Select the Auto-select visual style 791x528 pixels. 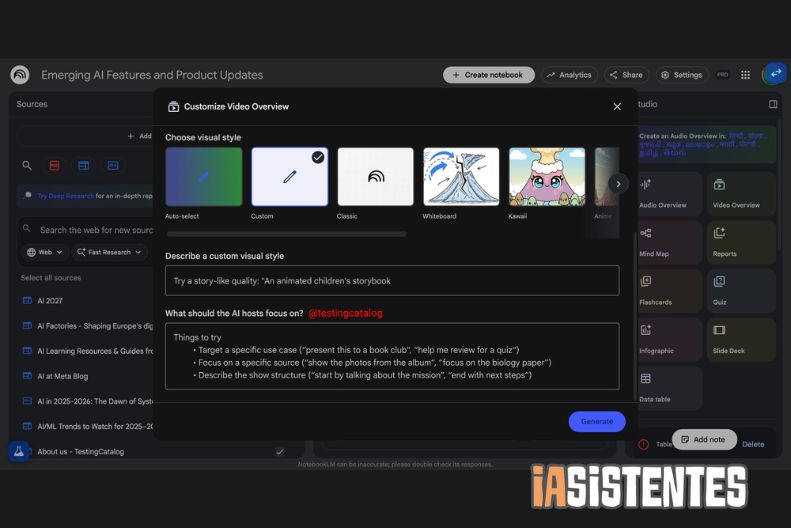204,177
